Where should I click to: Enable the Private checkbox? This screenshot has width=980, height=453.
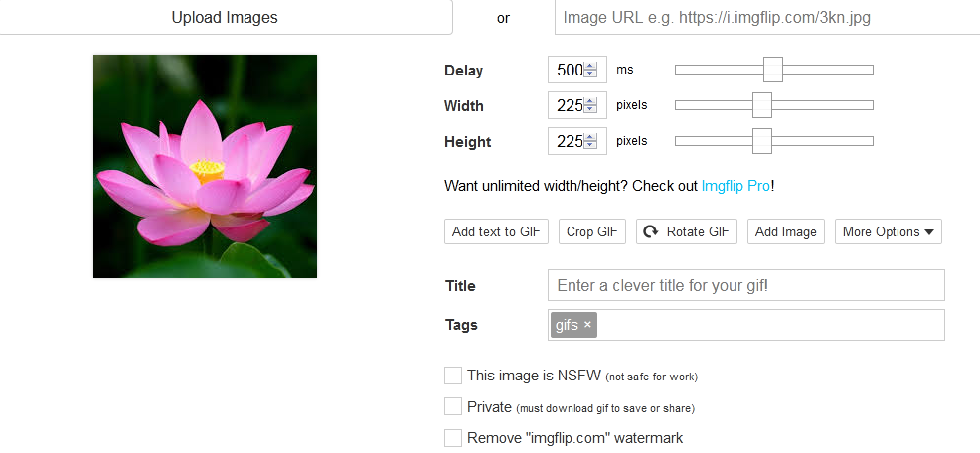(x=453, y=406)
